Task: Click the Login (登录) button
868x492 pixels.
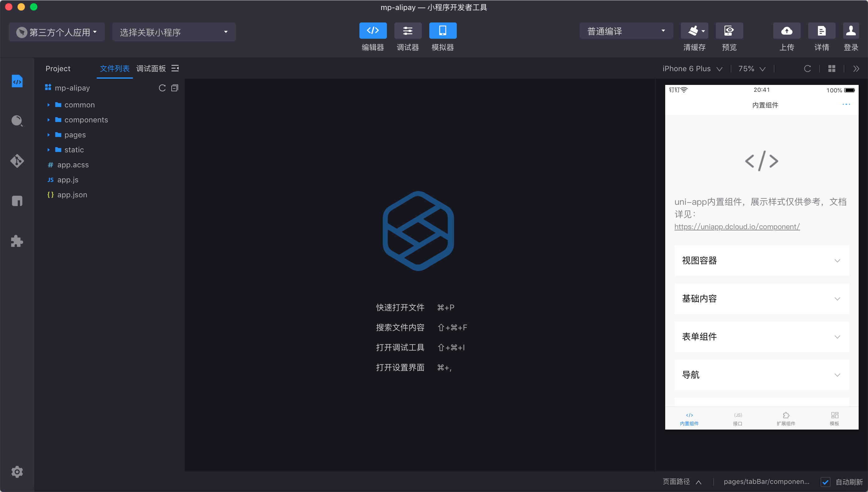Action: pos(851,31)
